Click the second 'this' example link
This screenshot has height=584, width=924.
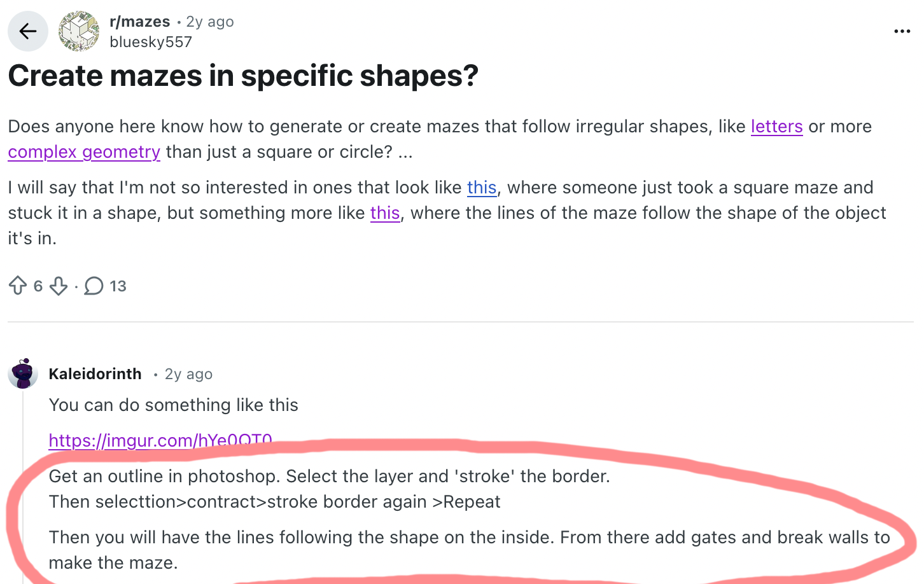[385, 212]
